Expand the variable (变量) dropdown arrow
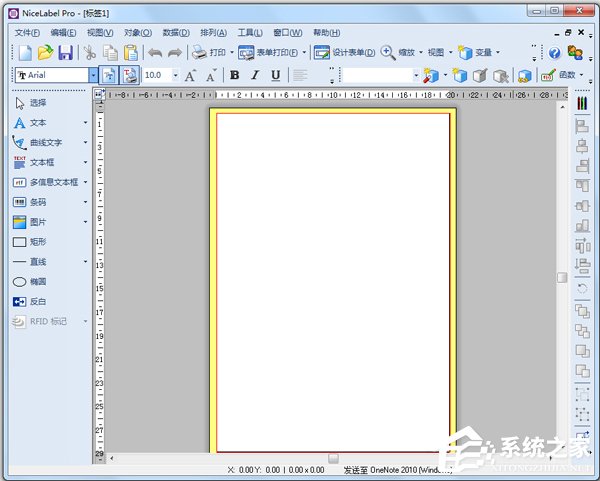Image resolution: width=600 pixels, height=481 pixels. [x=498, y=52]
